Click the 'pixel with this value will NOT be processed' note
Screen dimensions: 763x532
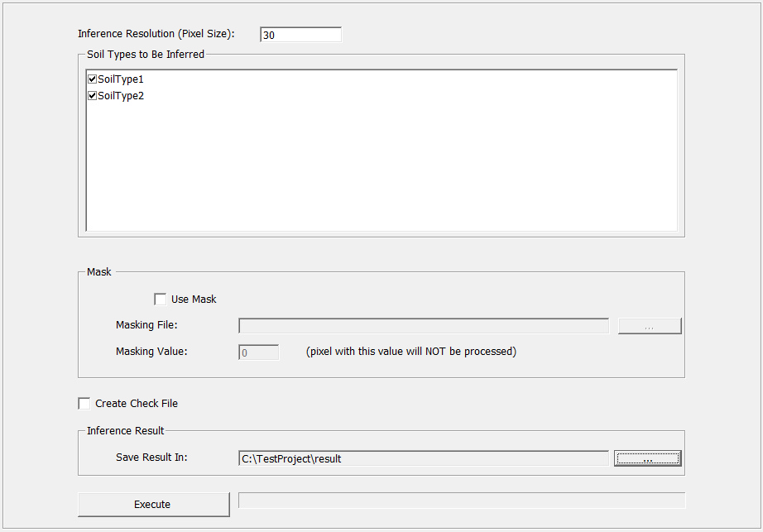click(x=411, y=352)
